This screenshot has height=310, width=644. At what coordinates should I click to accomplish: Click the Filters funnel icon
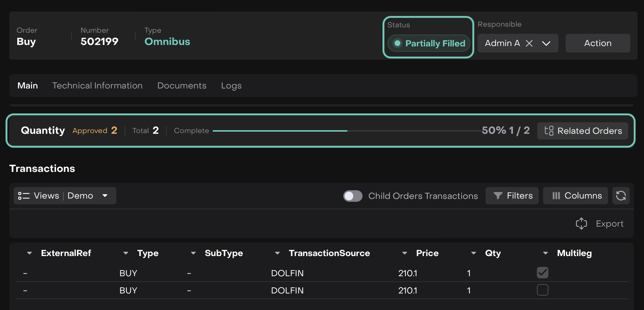tap(498, 196)
